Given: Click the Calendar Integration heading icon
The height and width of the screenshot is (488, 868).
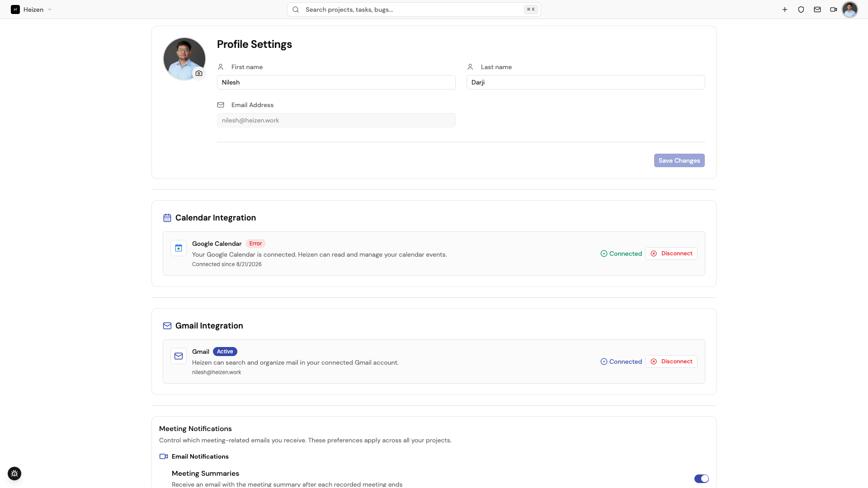Looking at the screenshot, I should point(167,218).
